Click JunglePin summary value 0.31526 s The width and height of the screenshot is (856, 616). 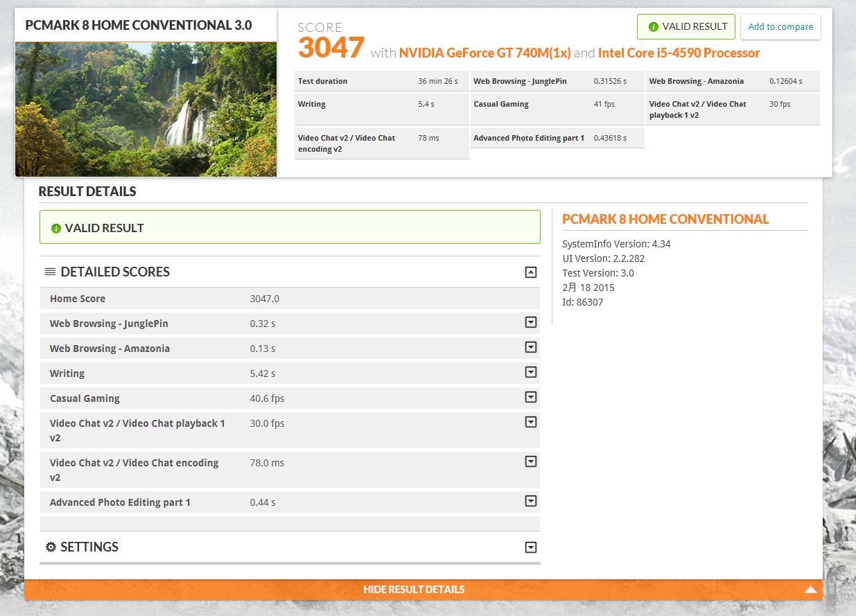tap(610, 81)
